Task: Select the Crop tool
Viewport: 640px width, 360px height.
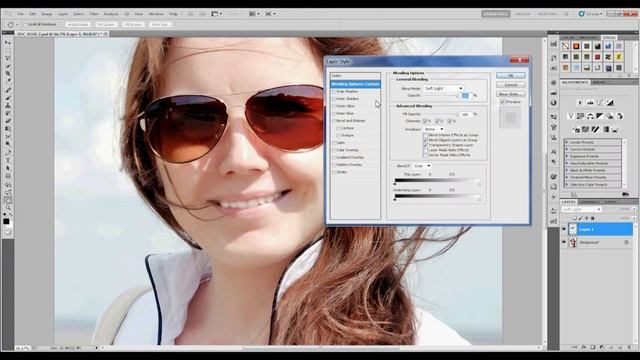Action: point(8,74)
